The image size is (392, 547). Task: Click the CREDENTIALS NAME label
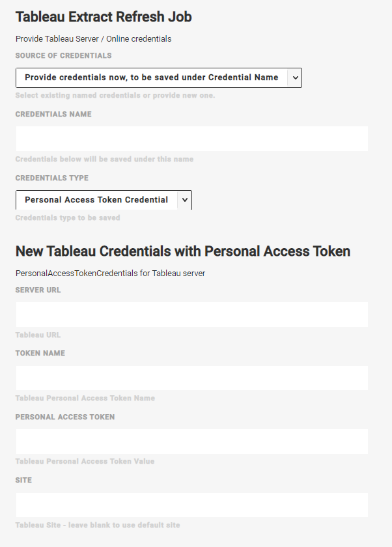(x=53, y=115)
